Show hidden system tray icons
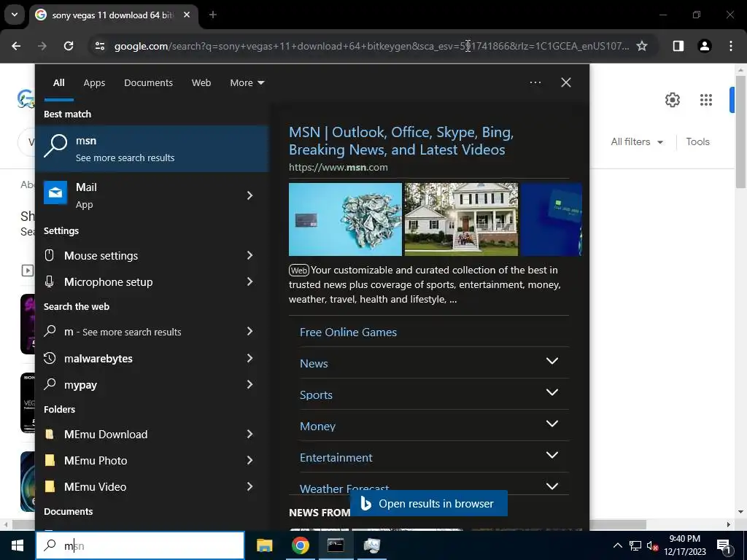The height and width of the screenshot is (560, 747). pos(617,545)
